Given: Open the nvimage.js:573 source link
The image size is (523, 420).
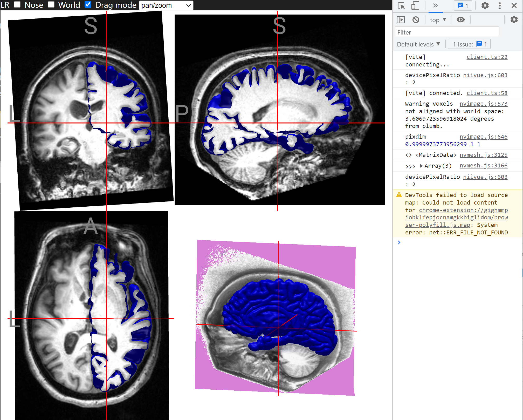Looking at the screenshot, I should click(x=483, y=104).
